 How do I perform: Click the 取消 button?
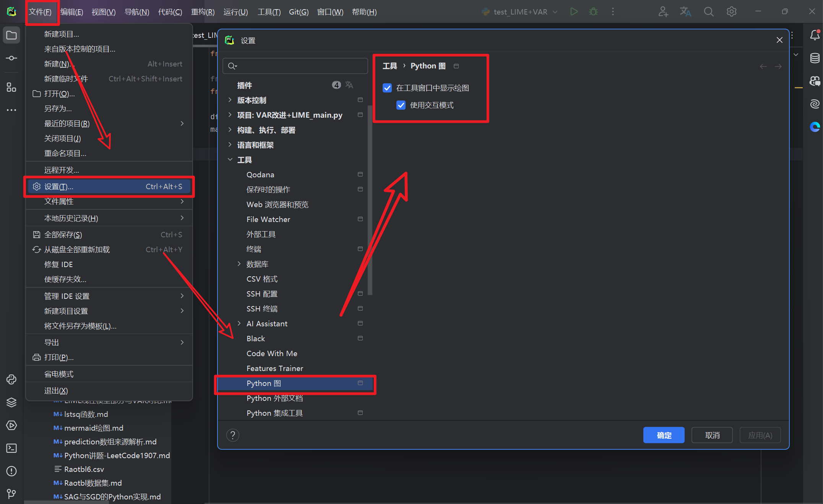(x=712, y=435)
